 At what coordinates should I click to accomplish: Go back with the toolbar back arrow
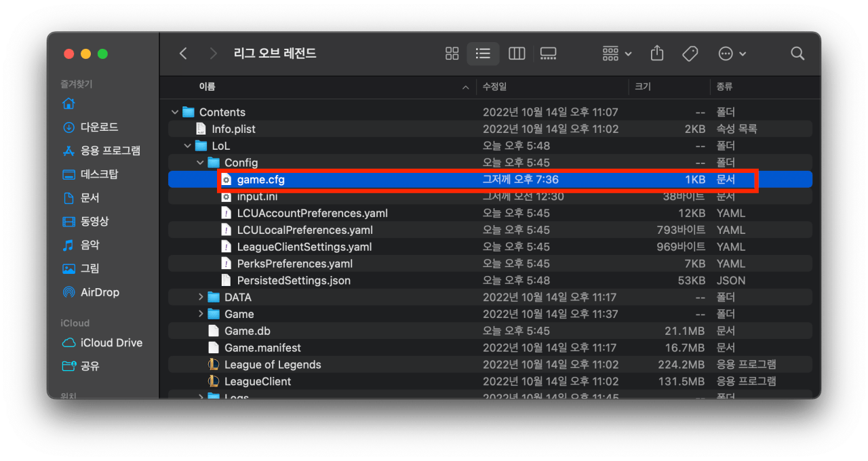[183, 54]
